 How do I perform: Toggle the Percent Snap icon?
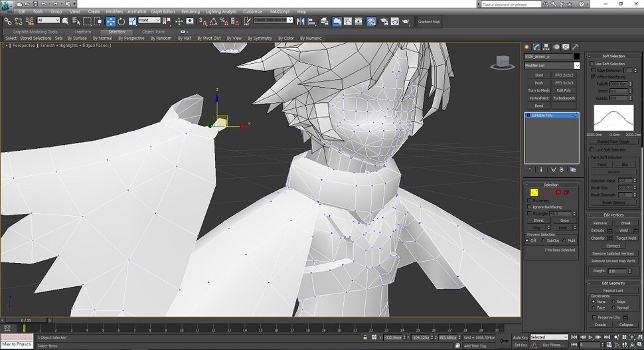[x=224, y=21]
